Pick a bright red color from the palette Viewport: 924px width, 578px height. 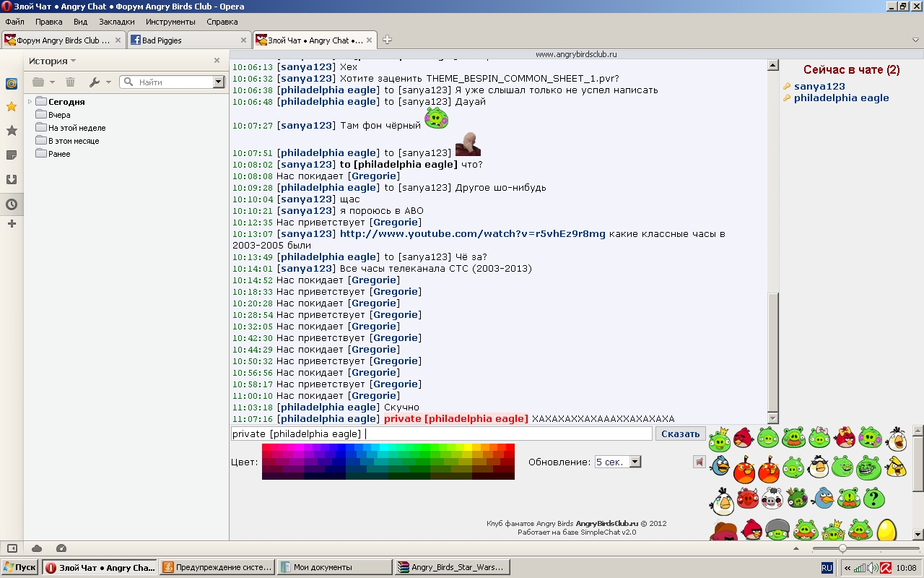click(x=510, y=447)
